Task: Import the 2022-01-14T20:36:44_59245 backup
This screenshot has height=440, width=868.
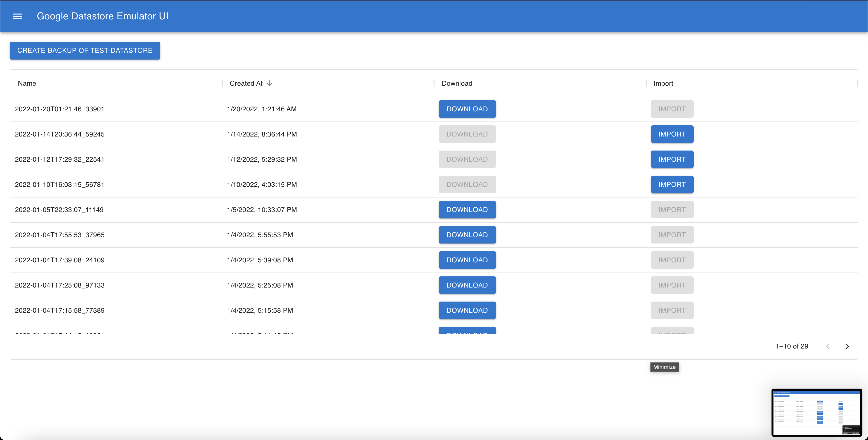Action: (672, 134)
